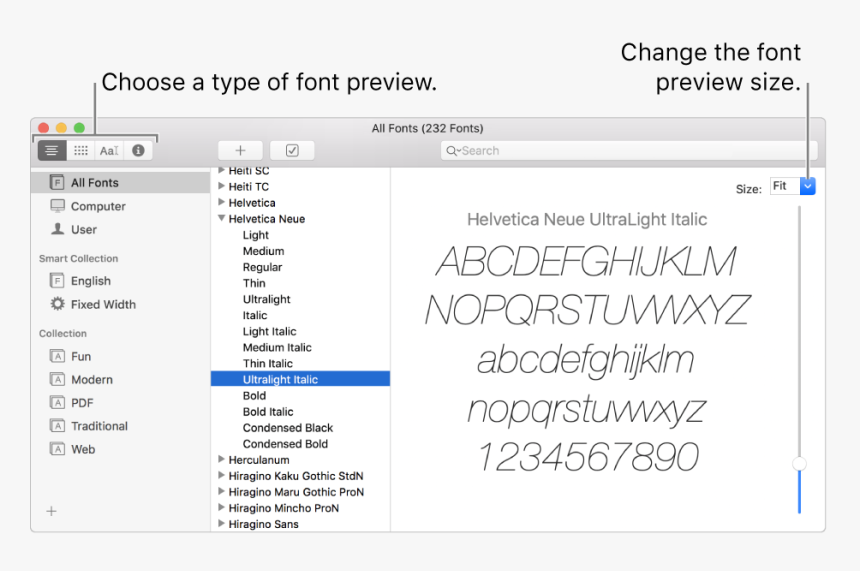Open the Size dropdown arrow

(807, 186)
